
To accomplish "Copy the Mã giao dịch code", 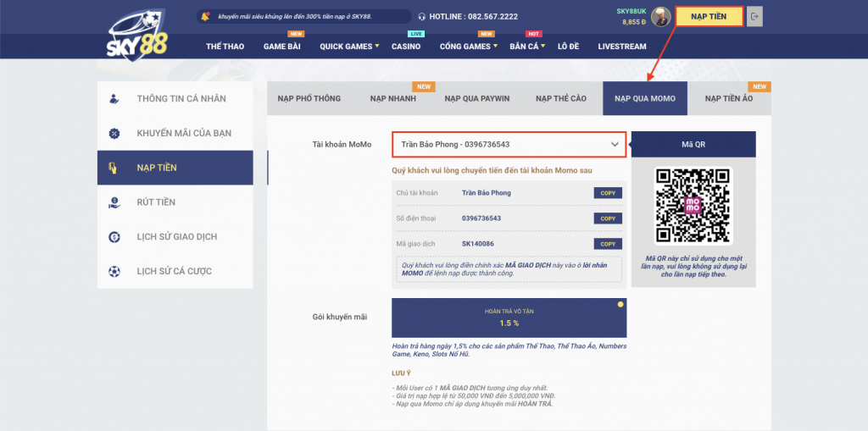I will click(608, 244).
